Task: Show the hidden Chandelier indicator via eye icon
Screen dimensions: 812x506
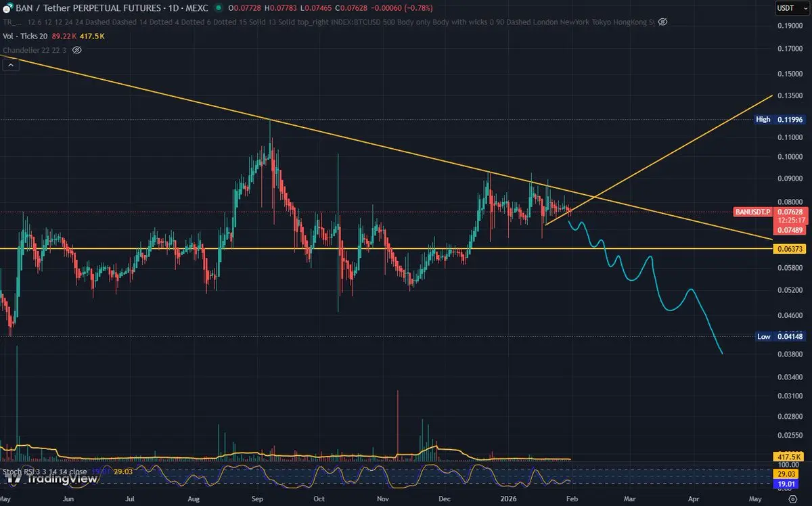Action: [77, 50]
